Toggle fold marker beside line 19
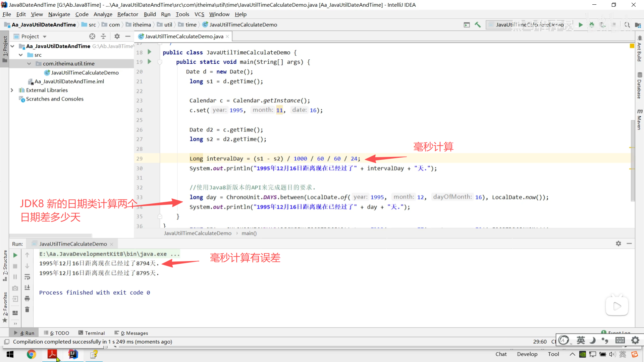 coord(160,62)
